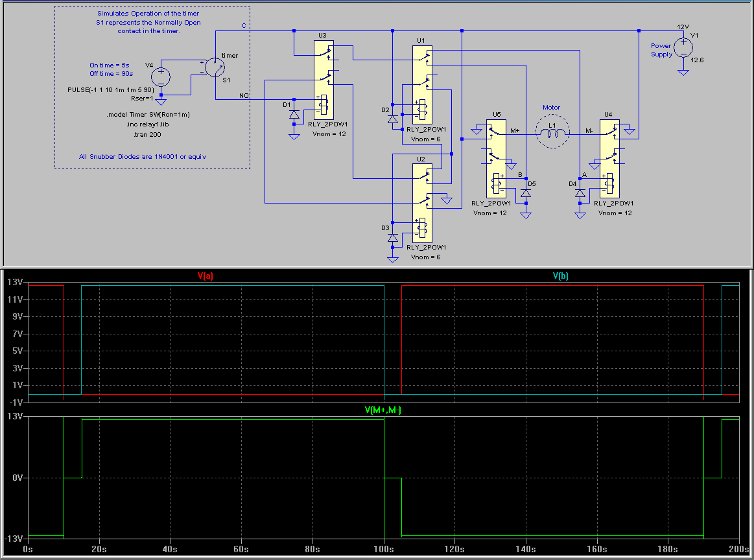Click the 'Vnom = 12' label under U3
The width and height of the screenshot is (754, 560).
pos(329,134)
